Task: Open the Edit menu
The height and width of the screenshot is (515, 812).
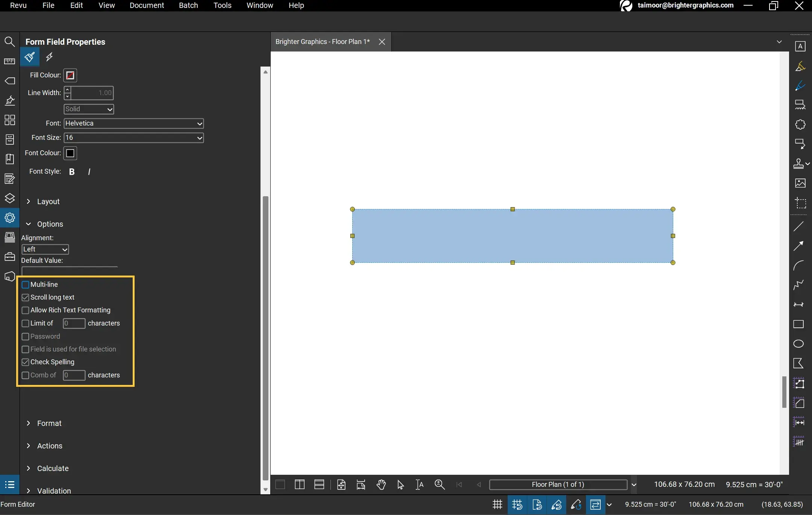Action: tap(76, 5)
